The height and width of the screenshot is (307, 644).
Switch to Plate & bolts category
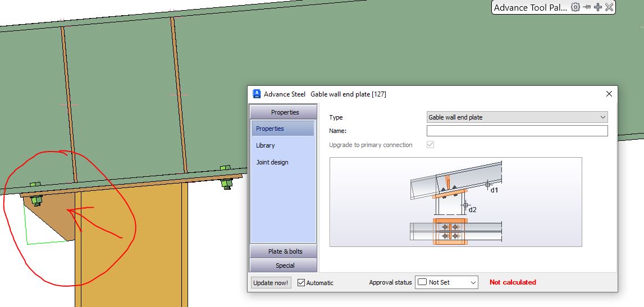[284, 251]
